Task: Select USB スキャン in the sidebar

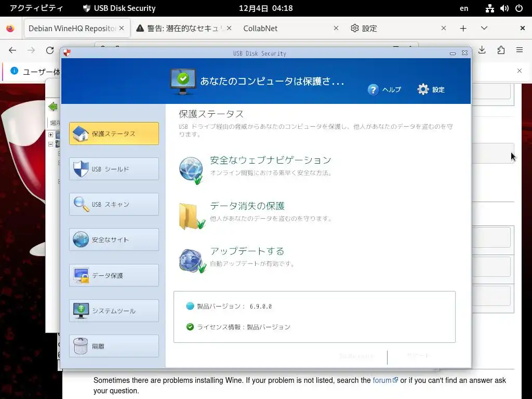Action: [114, 204]
